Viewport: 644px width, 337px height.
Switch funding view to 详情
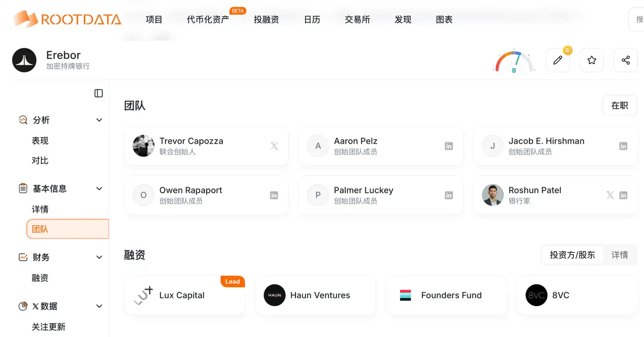[619, 255]
